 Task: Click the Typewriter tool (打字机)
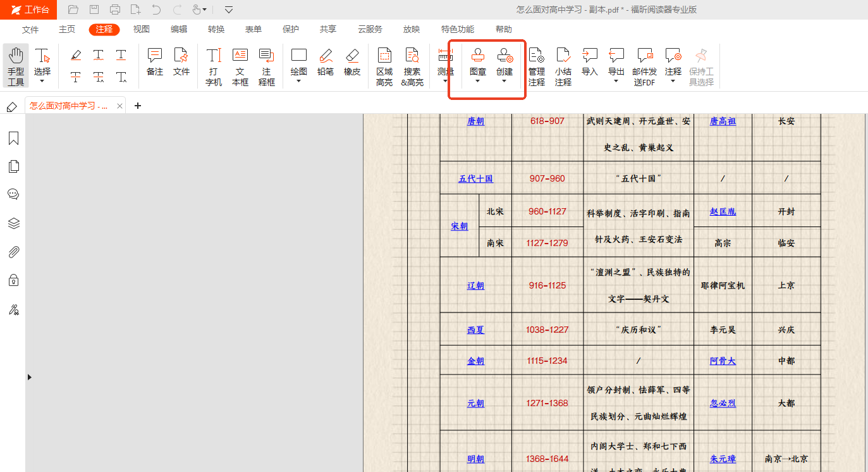point(214,66)
